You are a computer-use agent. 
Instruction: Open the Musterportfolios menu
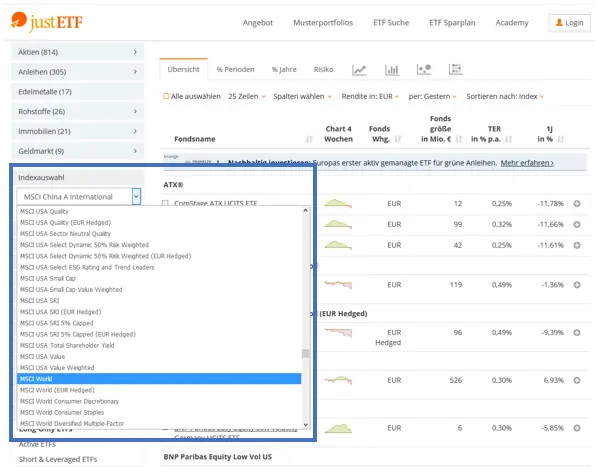pos(323,23)
